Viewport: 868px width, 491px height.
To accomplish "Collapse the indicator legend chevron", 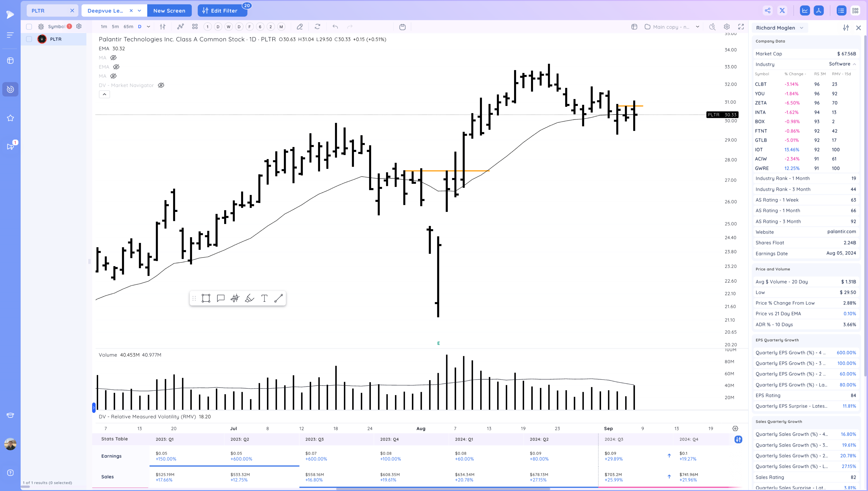I will 105,94.
